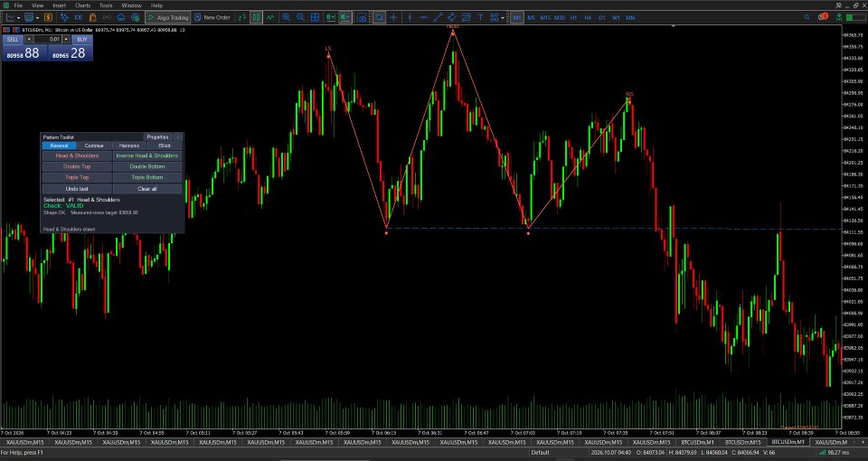Open the notifications icon with red badge
The height and width of the screenshot is (461, 868).
coord(823,17)
